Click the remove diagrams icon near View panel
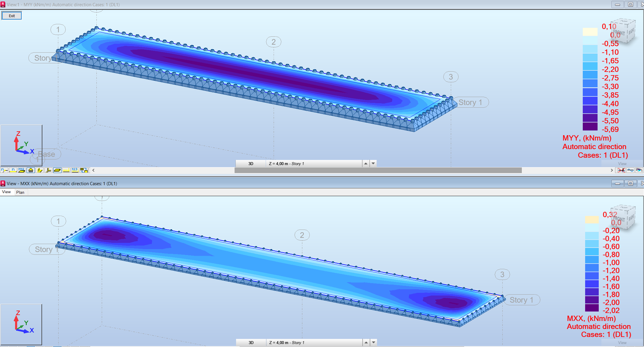644x347 pixels. [622, 170]
